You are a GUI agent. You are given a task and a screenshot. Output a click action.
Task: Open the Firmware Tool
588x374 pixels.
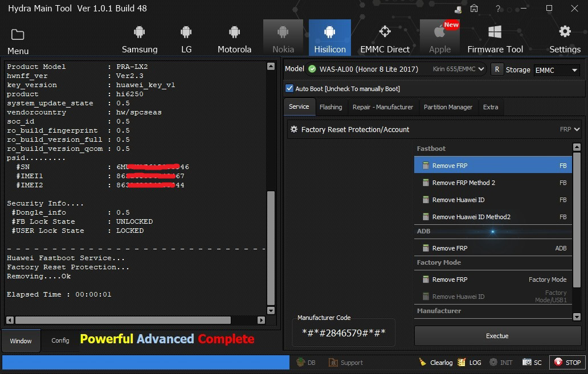coord(495,38)
